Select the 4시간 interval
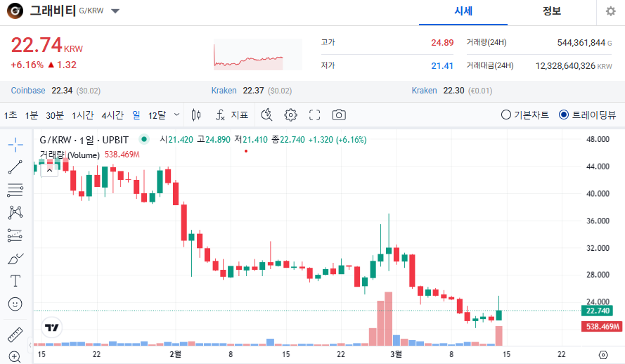625x364 pixels. click(112, 115)
